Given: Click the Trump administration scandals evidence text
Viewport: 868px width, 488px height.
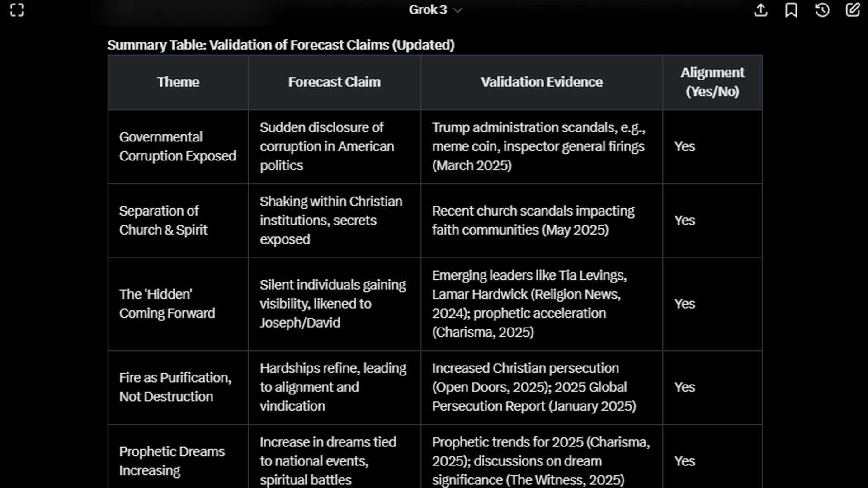Looking at the screenshot, I should 541,146.
